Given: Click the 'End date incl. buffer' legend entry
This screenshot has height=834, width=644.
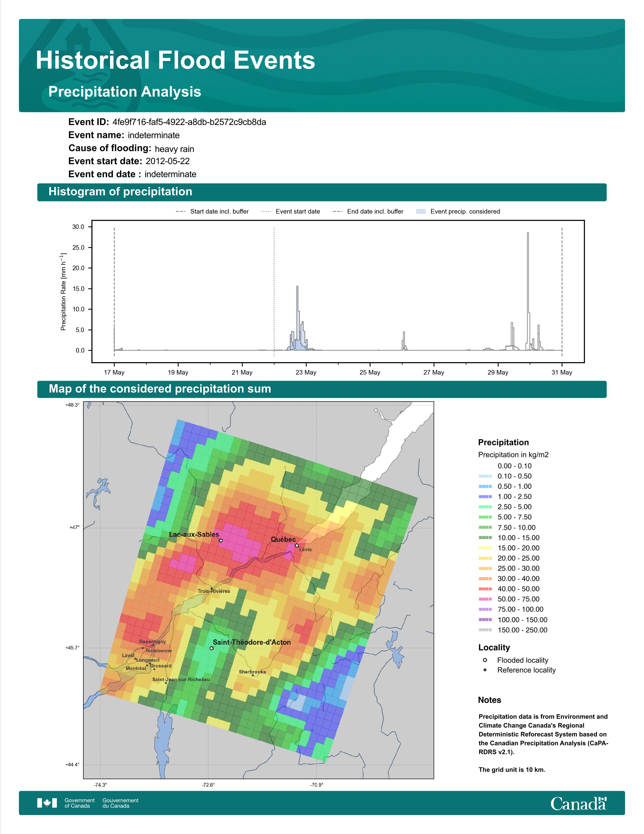Looking at the screenshot, I should [368, 212].
